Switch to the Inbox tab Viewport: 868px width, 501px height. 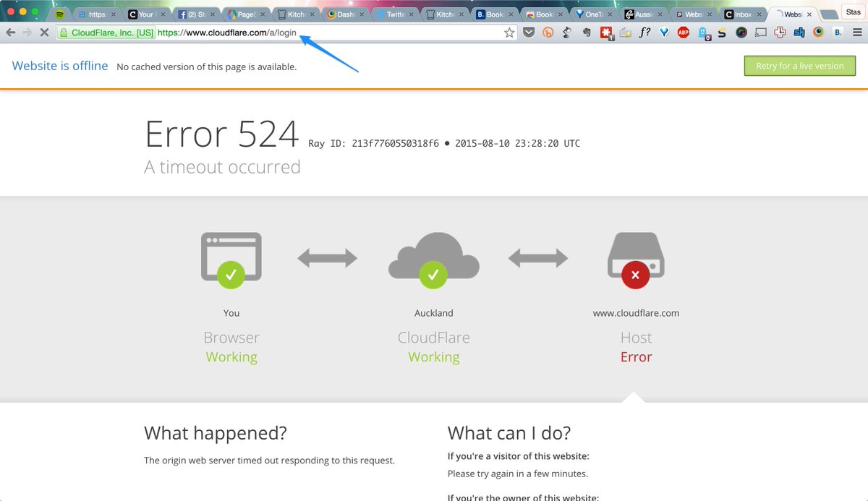pos(744,14)
